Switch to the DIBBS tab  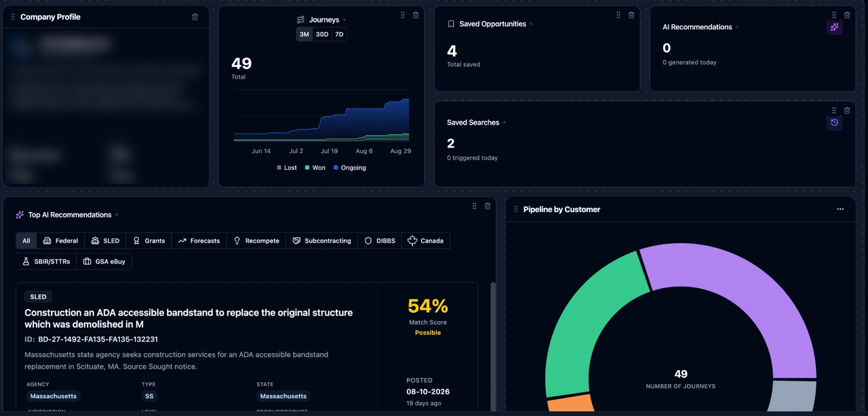click(380, 241)
